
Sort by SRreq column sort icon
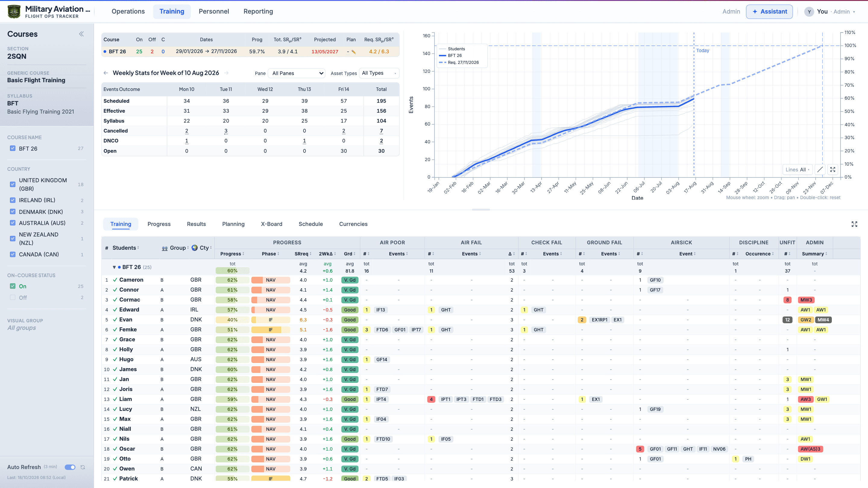point(311,254)
